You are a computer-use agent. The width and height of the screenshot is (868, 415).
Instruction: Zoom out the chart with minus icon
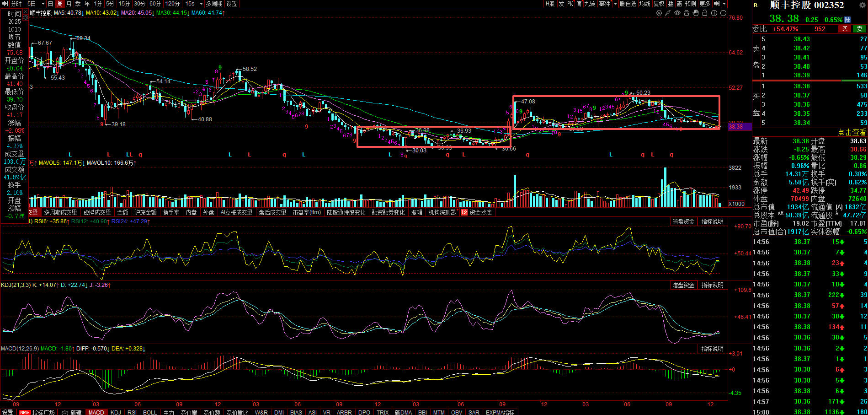coord(723,13)
